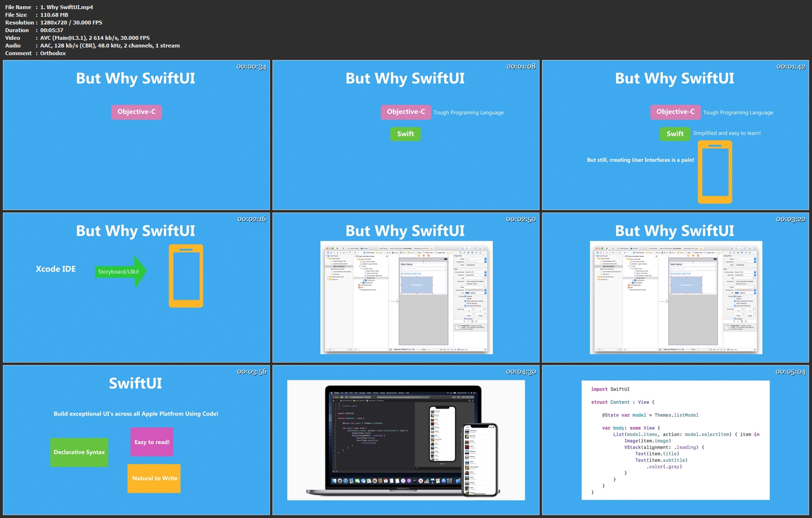812x518 pixels.
Task: Click the duration value '00:05:37'
Action: pyautogui.click(x=52, y=30)
